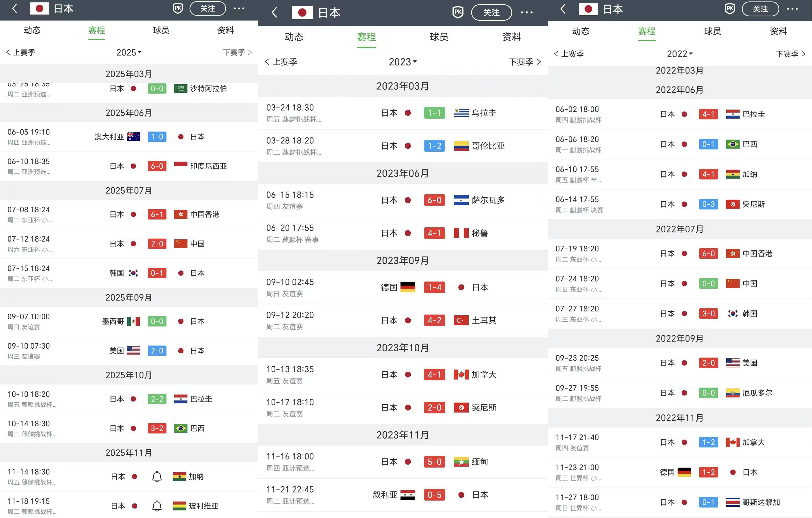The image size is (812, 518).
Task: Tap the Japan flag in middle panel header
Action: (302, 13)
